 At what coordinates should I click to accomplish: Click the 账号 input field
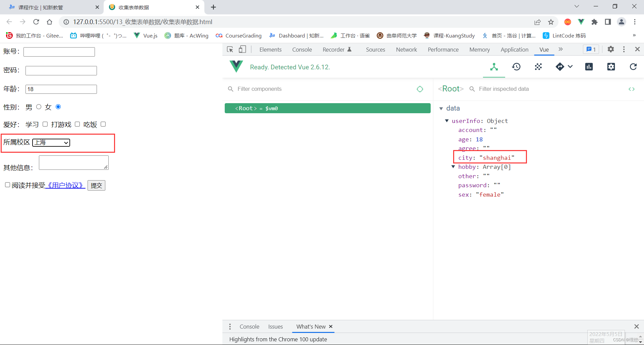coord(59,52)
